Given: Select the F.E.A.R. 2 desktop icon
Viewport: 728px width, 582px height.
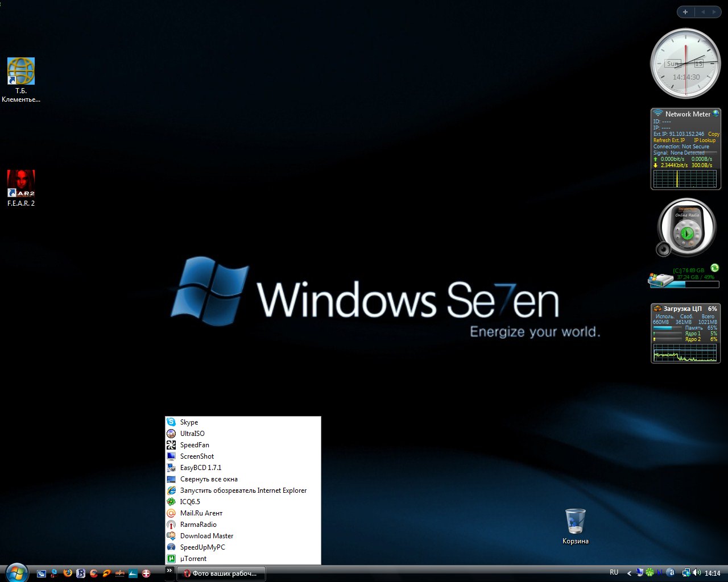Looking at the screenshot, I should pos(21,188).
